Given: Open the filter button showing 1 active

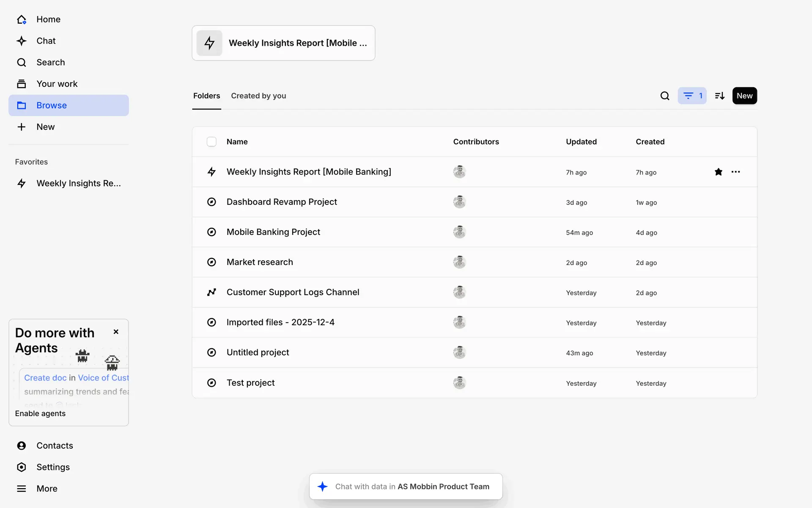Looking at the screenshot, I should click(x=692, y=96).
